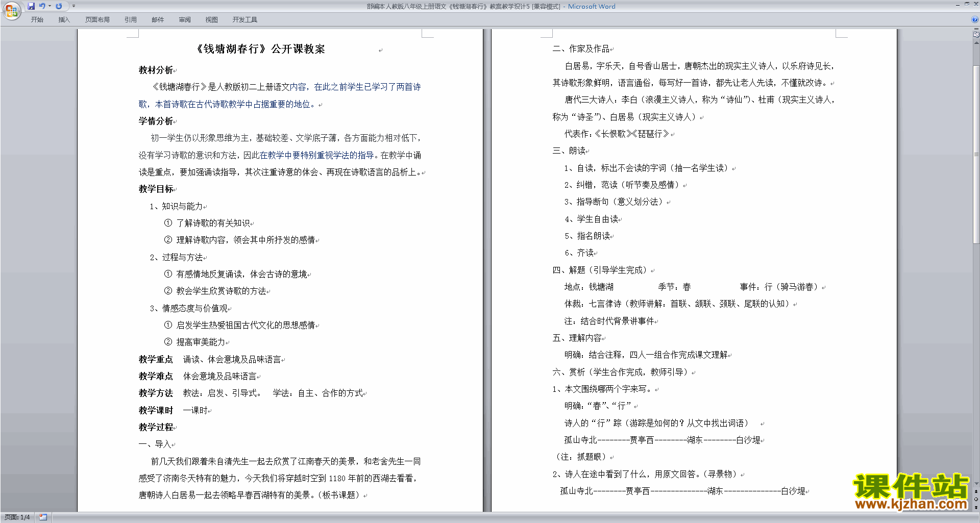Open the Select Browse Object button
Image resolution: width=980 pixels, height=523 pixels.
click(976, 499)
